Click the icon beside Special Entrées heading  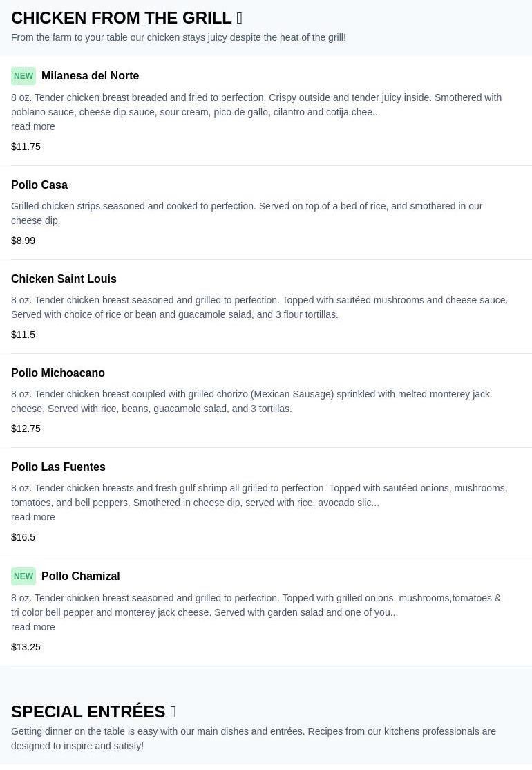point(173,712)
